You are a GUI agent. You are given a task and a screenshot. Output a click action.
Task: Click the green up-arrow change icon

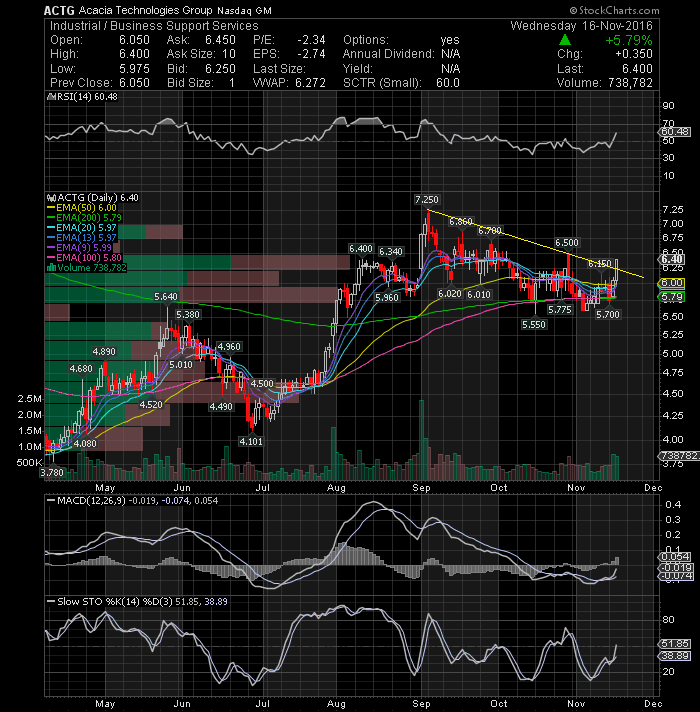tap(565, 40)
